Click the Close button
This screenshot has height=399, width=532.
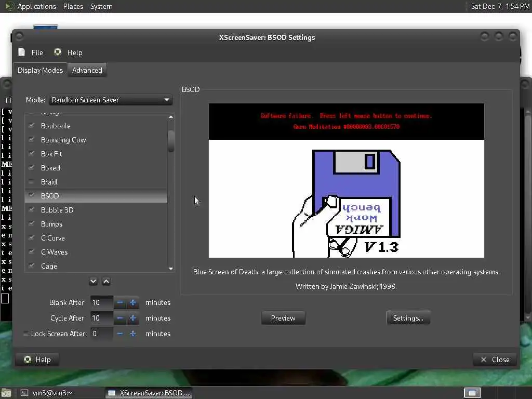pyautogui.click(x=495, y=360)
